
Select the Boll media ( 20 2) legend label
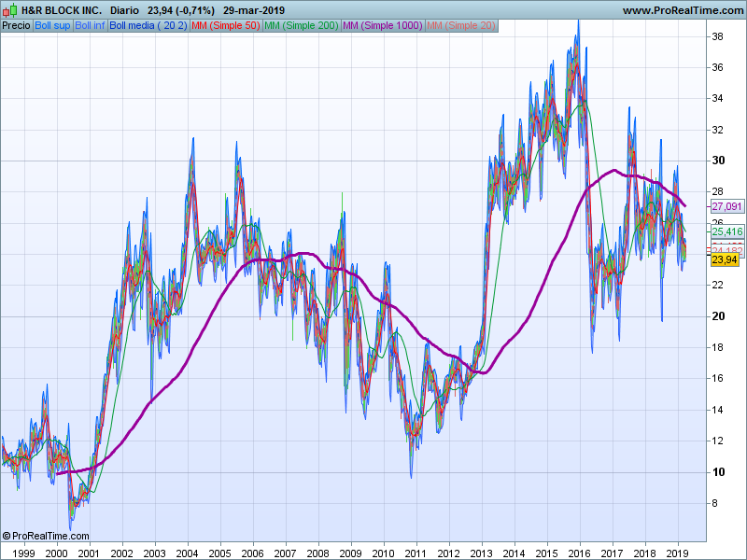(x=148, y=26)
